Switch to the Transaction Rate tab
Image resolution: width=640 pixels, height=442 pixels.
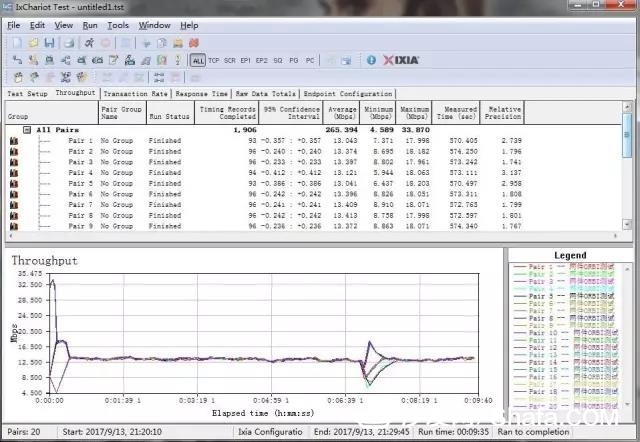click(136, 93)
